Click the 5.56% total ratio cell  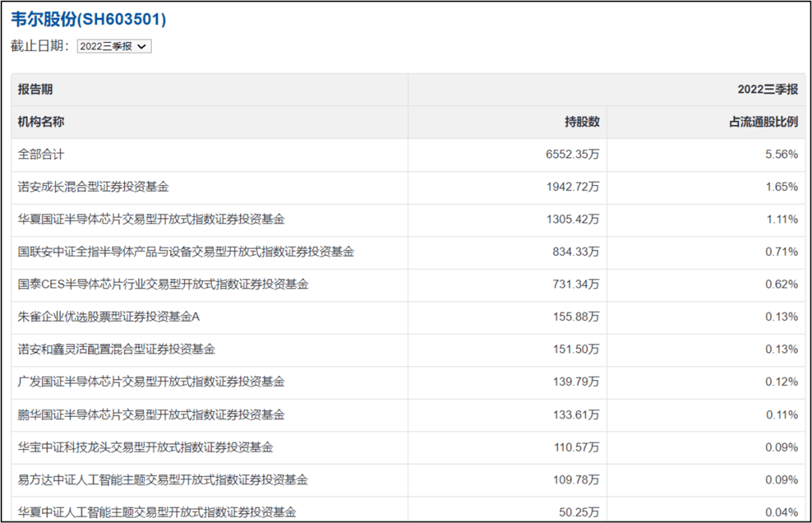[x=782, y=154]
